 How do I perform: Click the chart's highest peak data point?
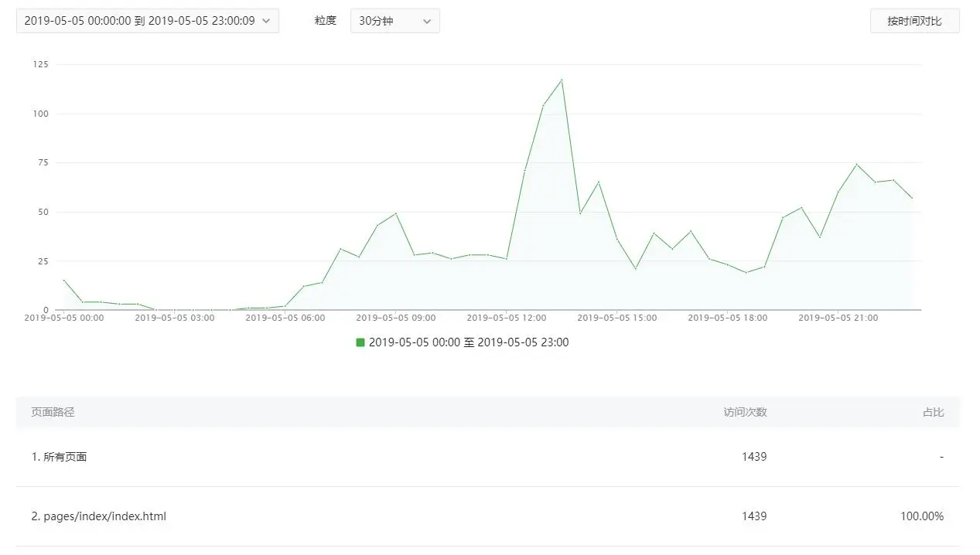tap(562, 80)
